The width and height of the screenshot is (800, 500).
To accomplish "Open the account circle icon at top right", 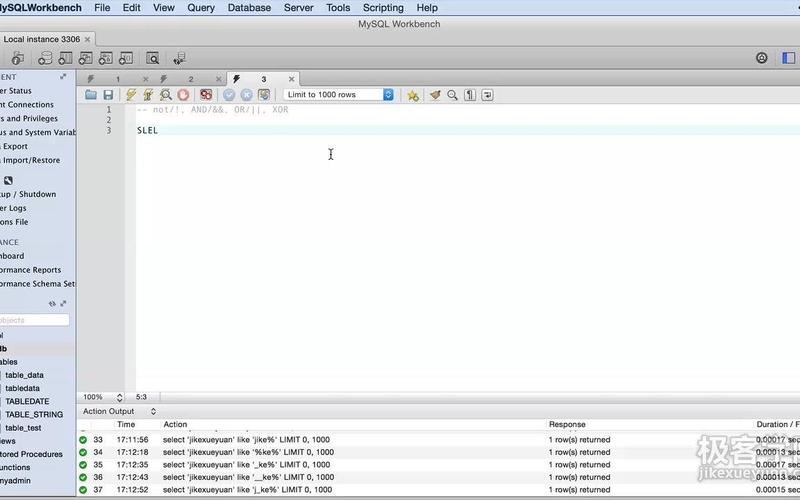I will tap(762, 58).
